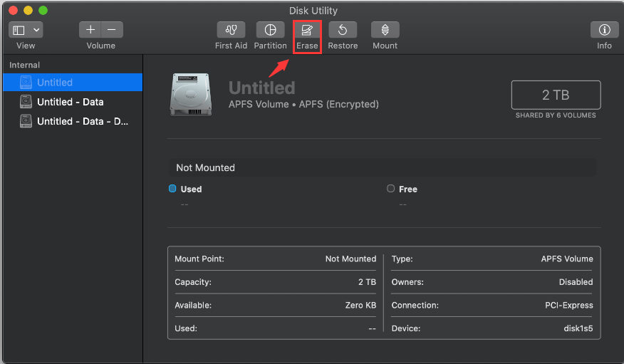Screen dimensions: 624x364
Task: Open the Partition pie-chart tool
Action: point(270,30)
